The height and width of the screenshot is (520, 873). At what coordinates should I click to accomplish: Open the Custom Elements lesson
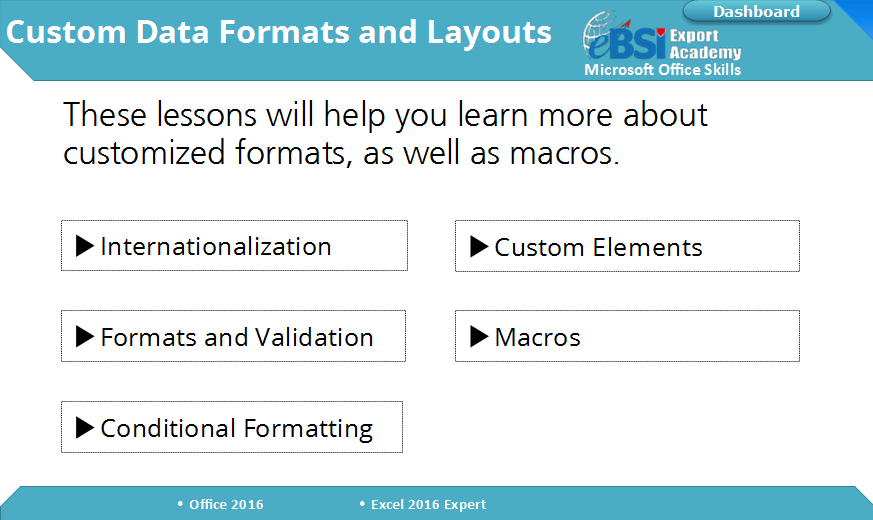[x=627, y=246]
